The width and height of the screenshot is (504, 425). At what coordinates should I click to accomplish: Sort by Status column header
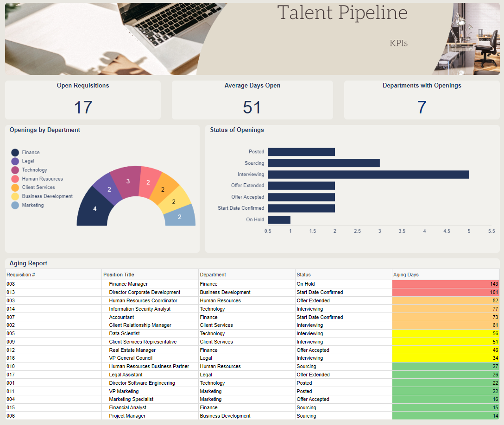(x=344, y=275)
